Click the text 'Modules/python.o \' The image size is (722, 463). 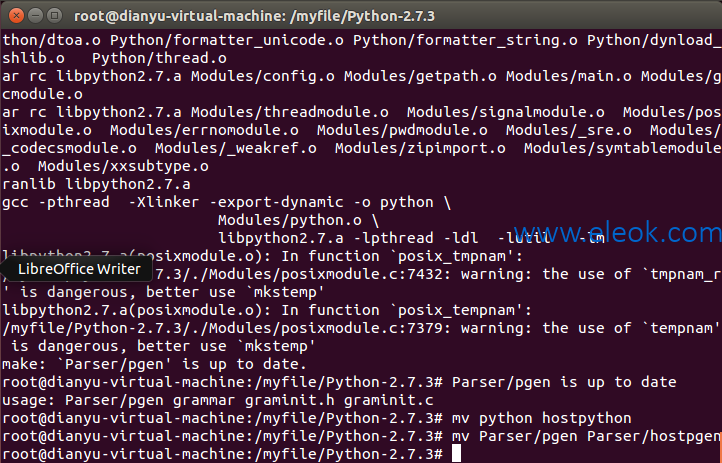click(298, 220)
